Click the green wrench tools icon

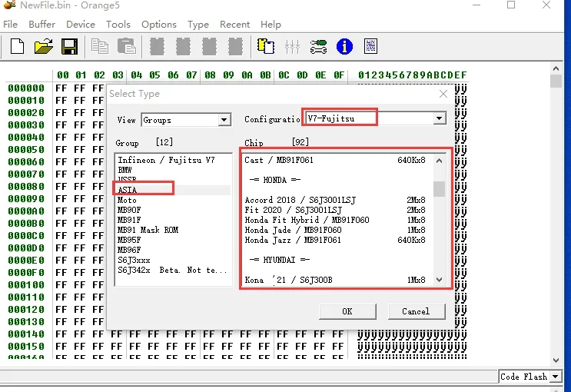click(318, 47)
